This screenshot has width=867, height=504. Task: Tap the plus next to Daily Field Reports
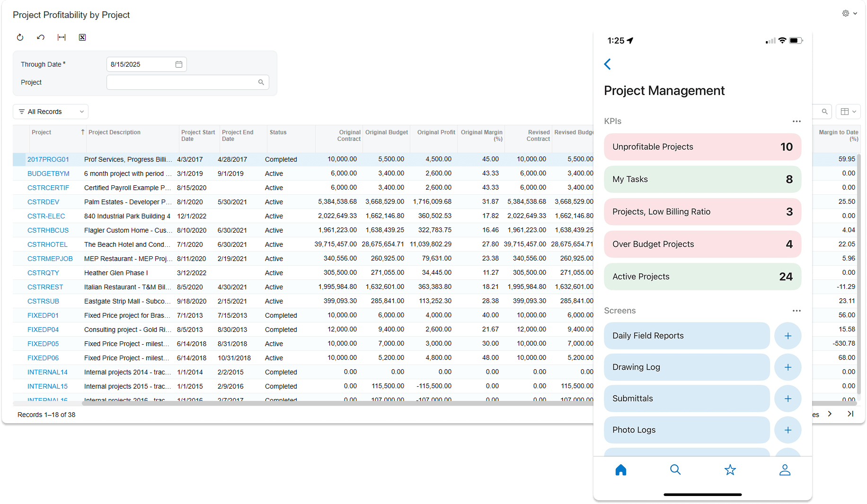click(787, 336)
